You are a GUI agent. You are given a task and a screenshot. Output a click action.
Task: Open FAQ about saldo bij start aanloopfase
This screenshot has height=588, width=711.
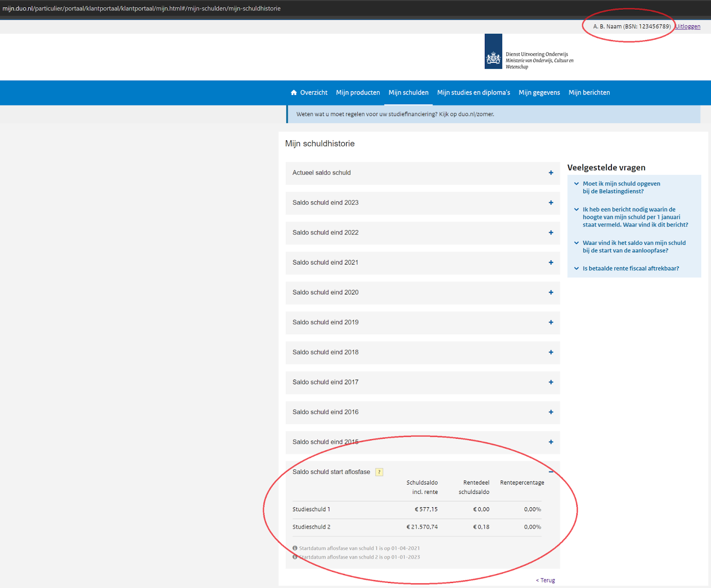(x=634, y=246)
